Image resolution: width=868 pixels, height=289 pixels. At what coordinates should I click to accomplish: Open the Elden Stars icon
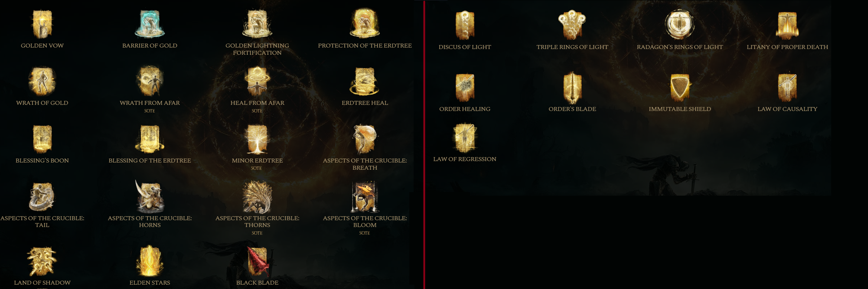coord(150,261)
